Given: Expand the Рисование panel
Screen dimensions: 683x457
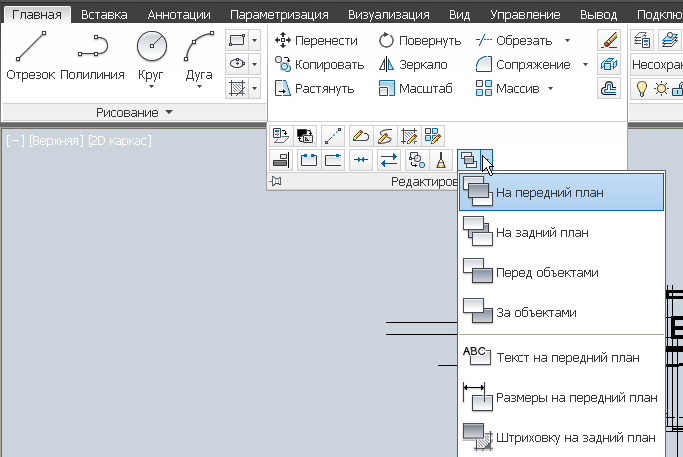Looking at the screenshot, I should (x=134, y=112).
